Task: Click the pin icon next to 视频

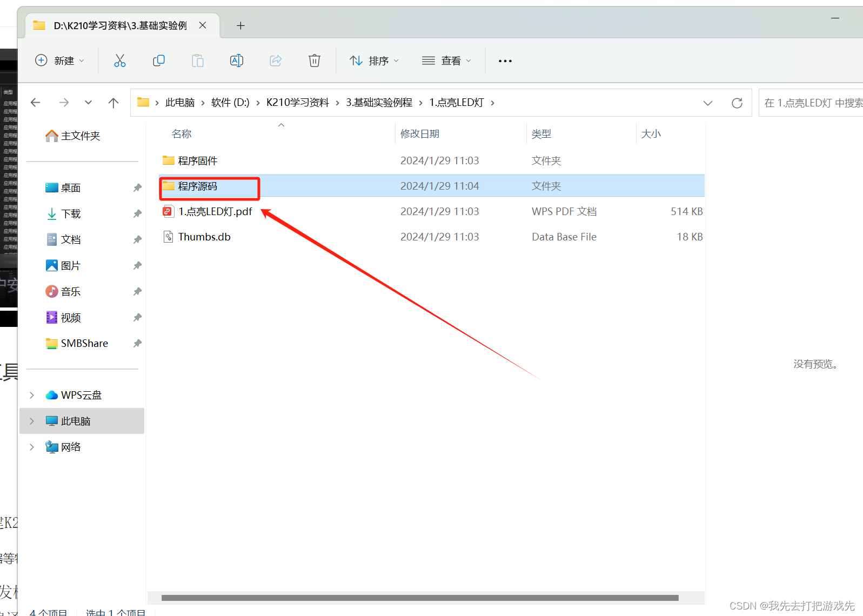Action: point(137,317)
